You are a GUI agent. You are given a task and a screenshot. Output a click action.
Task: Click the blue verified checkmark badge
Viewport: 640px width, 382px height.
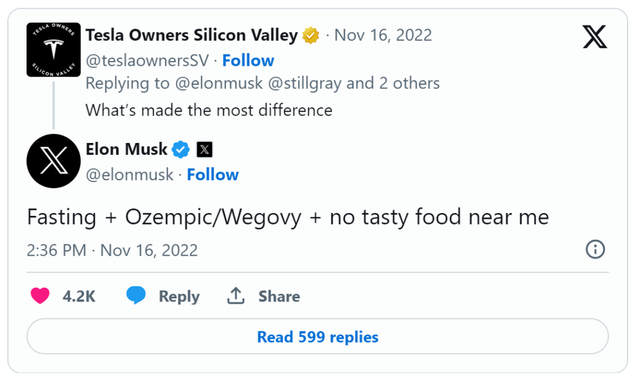(180, 149)
